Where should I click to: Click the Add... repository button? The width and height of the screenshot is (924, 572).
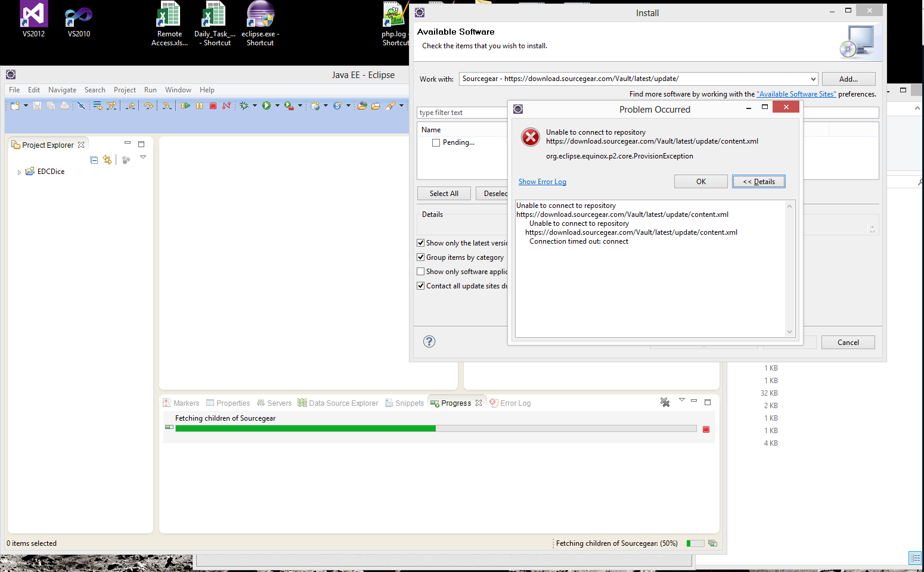[x=848, y=79]
